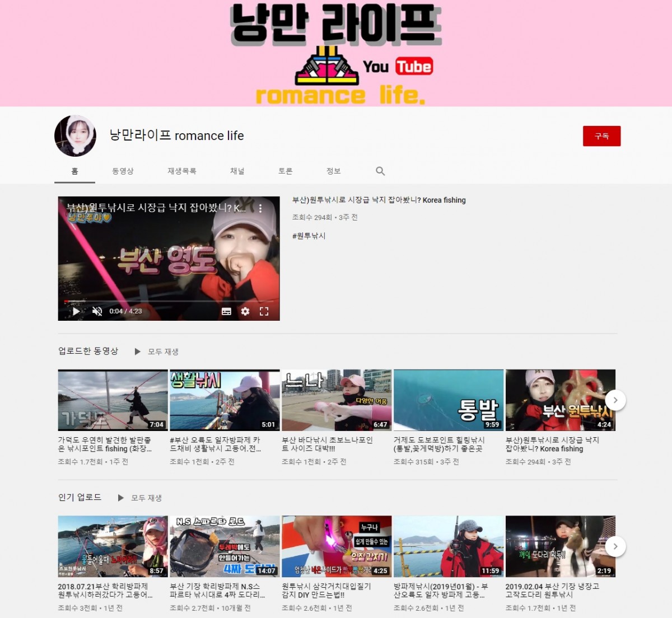
Task: Play the featured video
Action: 76,311
